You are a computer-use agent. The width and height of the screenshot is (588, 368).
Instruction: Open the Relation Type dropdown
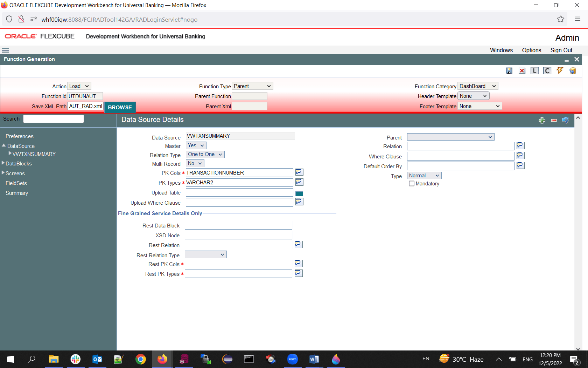[205, 155]
